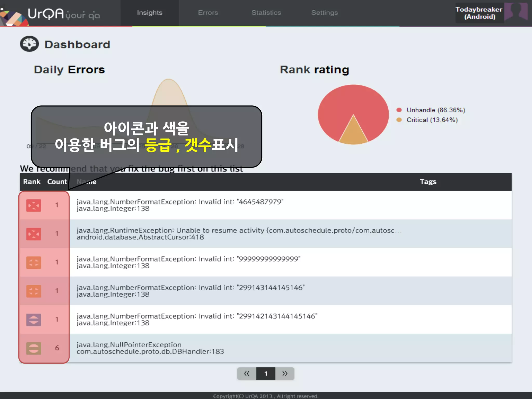Image resolution: width=532 pixels, height=399 pixels.
Task: Click the copyright UrQA 2013 footer text
Action: click(x=266, y=396)
